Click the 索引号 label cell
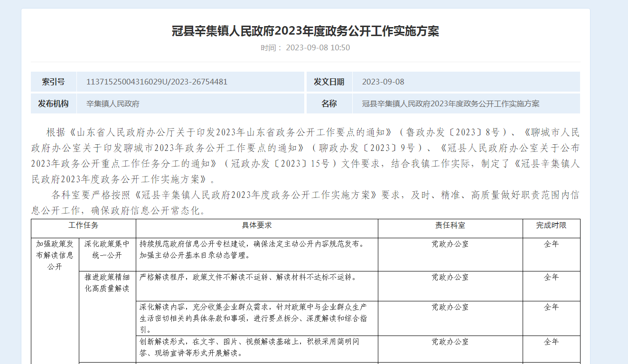This screenshot has height=364, width=628. 54,82
